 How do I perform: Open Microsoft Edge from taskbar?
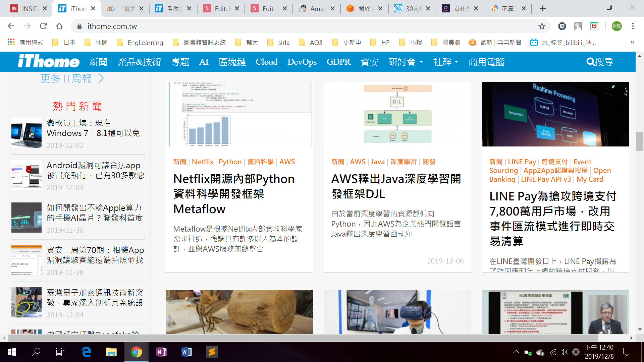(86, 352)
